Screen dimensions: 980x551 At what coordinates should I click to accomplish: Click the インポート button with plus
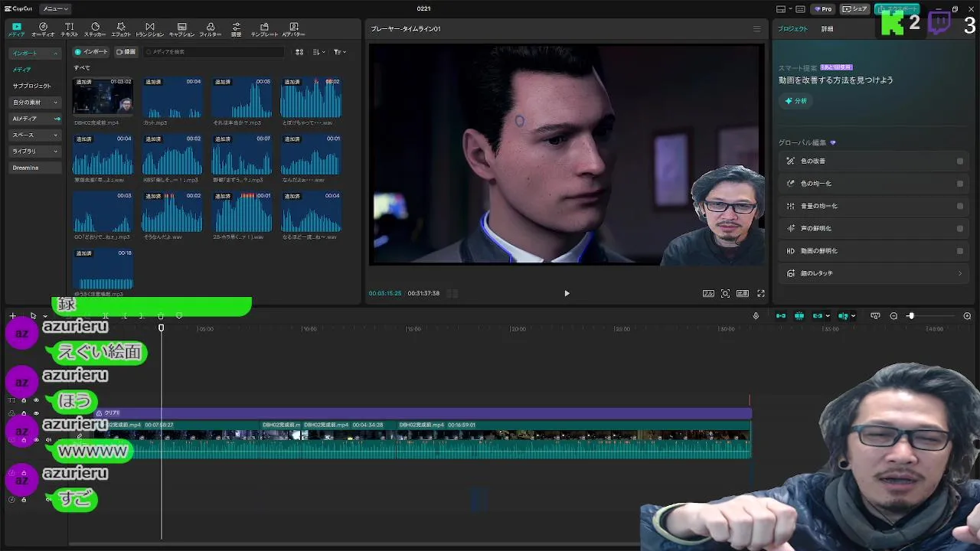tap(90, 52)
